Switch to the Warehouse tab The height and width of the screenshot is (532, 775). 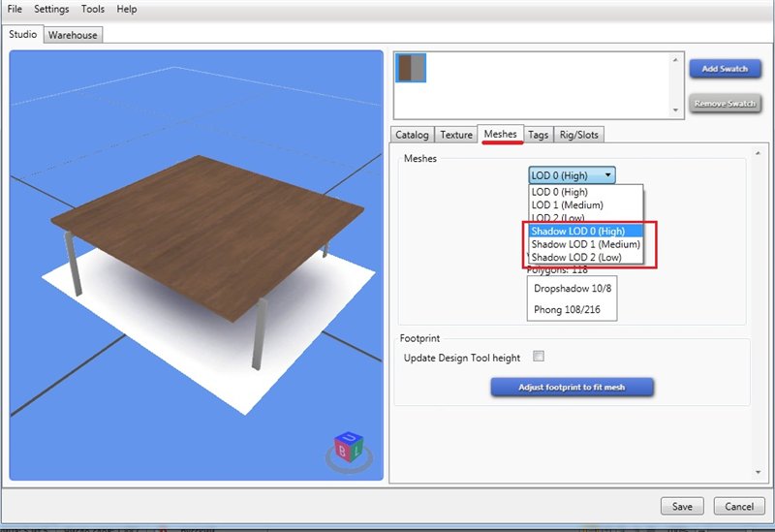click(73, 35)
